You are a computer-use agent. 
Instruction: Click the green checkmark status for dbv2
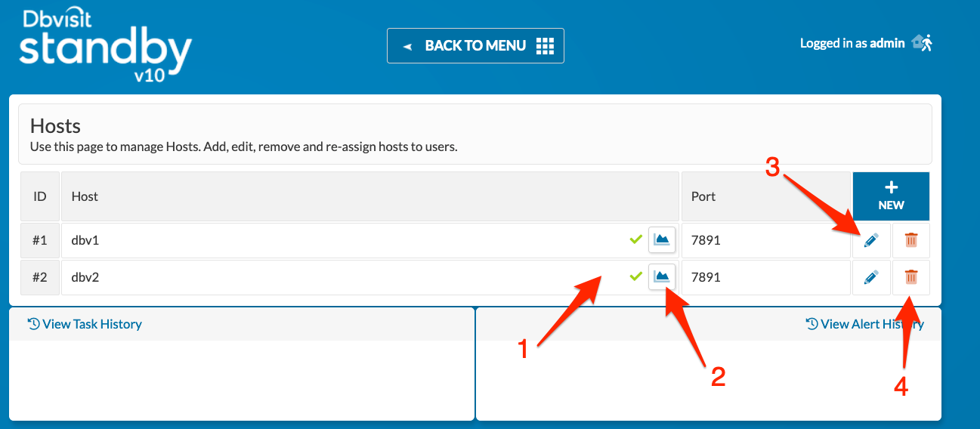click(636, 276)
